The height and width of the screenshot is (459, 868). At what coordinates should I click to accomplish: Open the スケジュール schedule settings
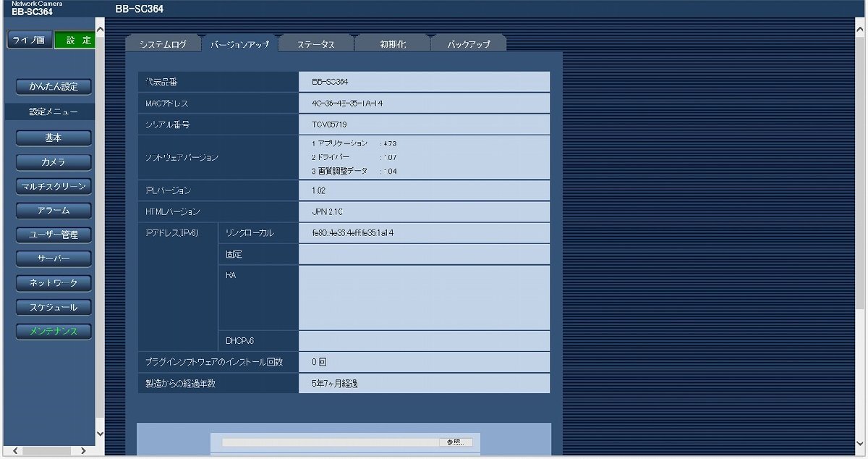(54, 307)
